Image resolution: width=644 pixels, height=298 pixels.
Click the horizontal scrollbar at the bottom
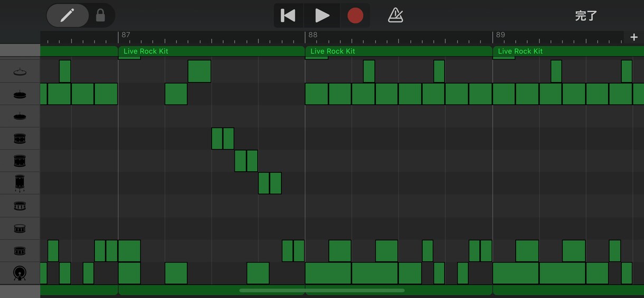point(322,290)
